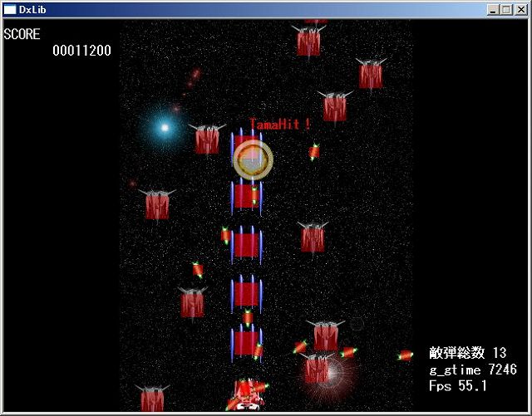Click the glowing blue star orb
The height and width of the screenshot is (416, 532).
165,128
